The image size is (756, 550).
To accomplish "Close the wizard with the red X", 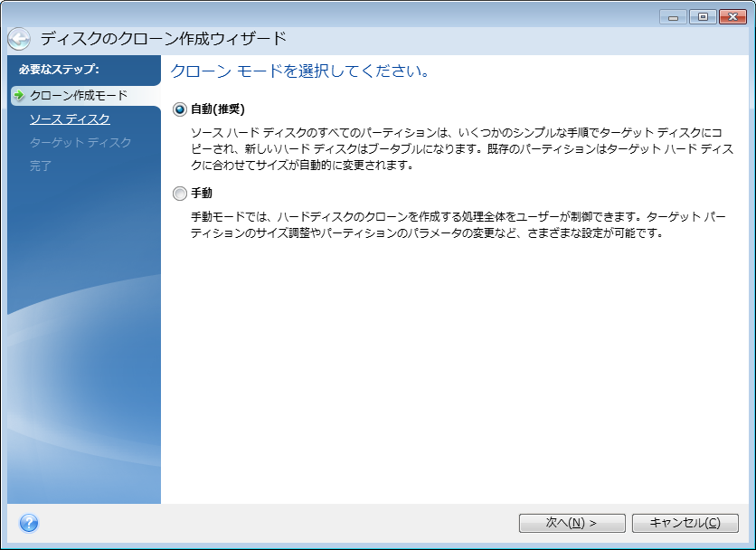I will pos(732,17).
